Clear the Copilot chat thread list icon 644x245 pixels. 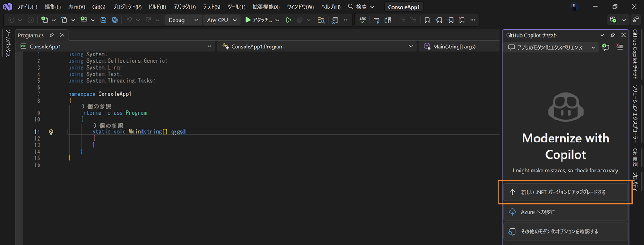(619, 47)
